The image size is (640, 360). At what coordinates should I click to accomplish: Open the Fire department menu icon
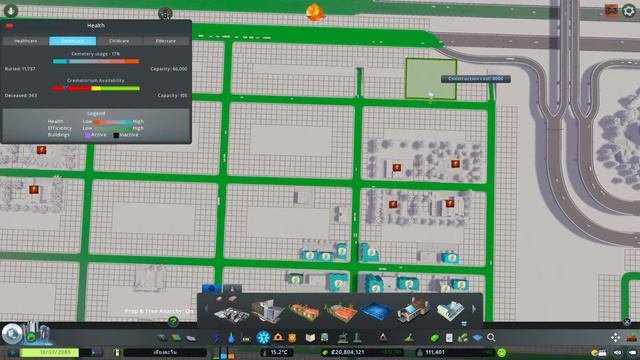click(x=278, y=338)
